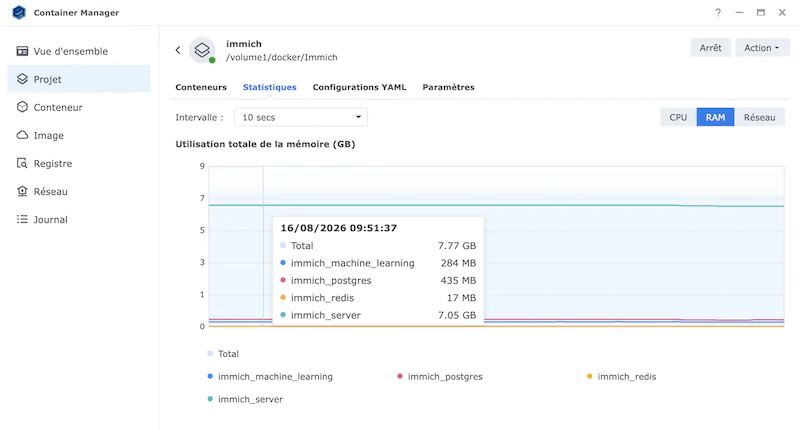Viewport: 800px width, 430px height.
Task: Click the tooltip timestamp 16/08/2026 09:51:37
Action: pos(339,228)
